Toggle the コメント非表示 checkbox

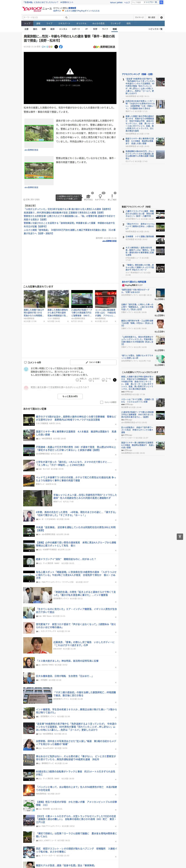(102, 402)
